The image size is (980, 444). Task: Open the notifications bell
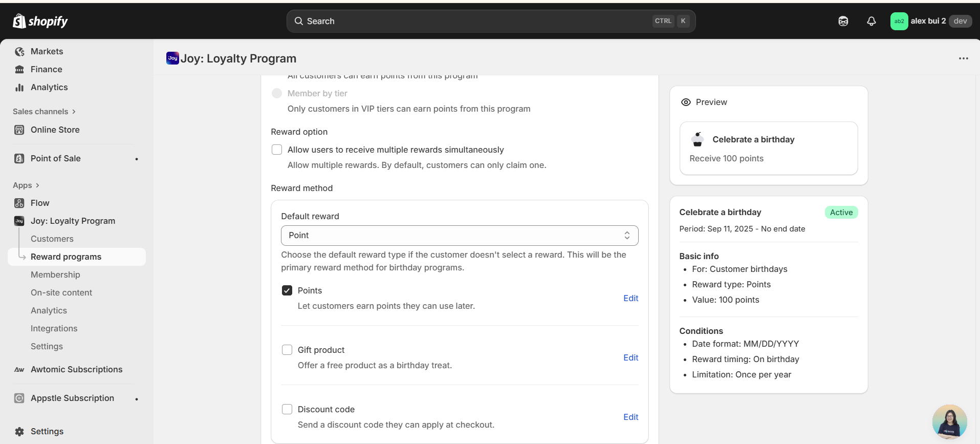point(871,21)
